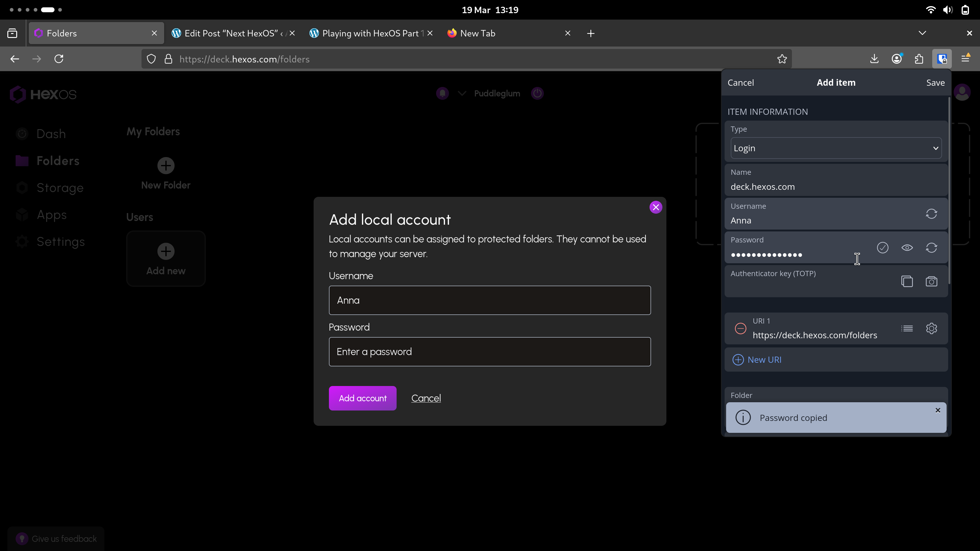The image size is (980, 551).
Task: Click New Folder plus button
Action: tap(166, 165)
